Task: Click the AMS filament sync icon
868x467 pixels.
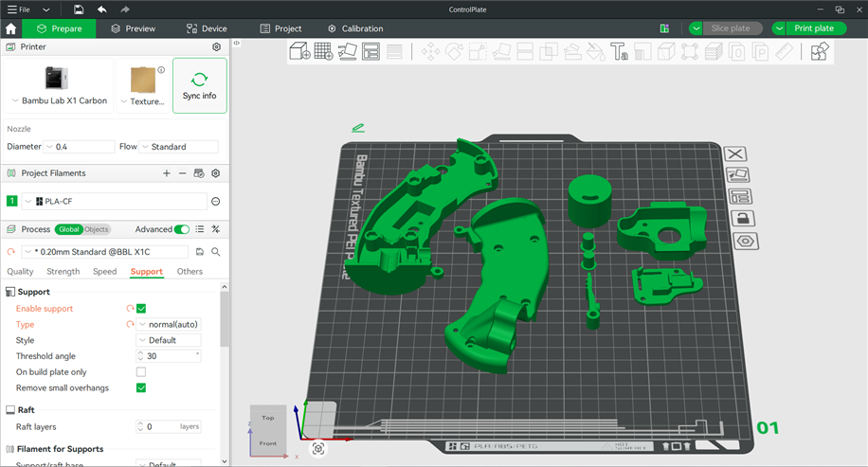Action: 199,173
